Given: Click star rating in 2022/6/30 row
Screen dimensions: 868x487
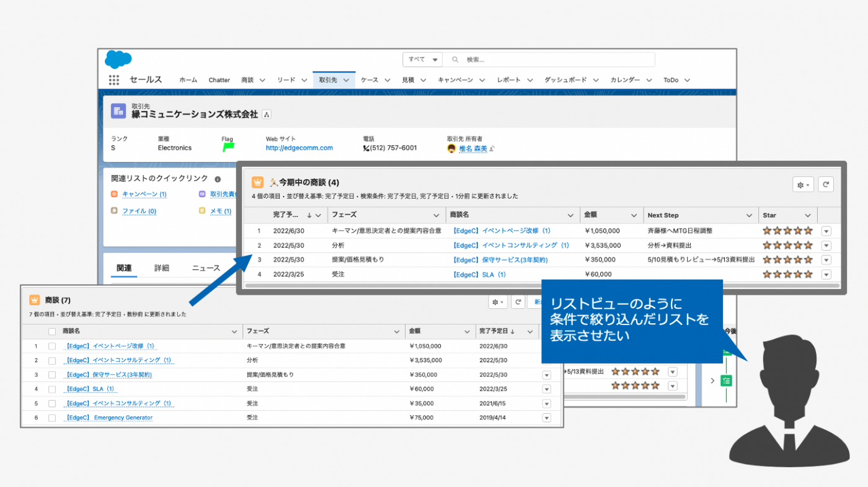Looking at the screenshot, I should click(787, 231).
